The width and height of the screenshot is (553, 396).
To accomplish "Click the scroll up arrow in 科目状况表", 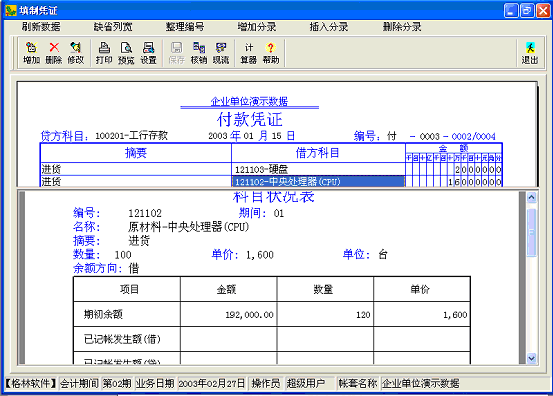I will (x=531, y=197).
